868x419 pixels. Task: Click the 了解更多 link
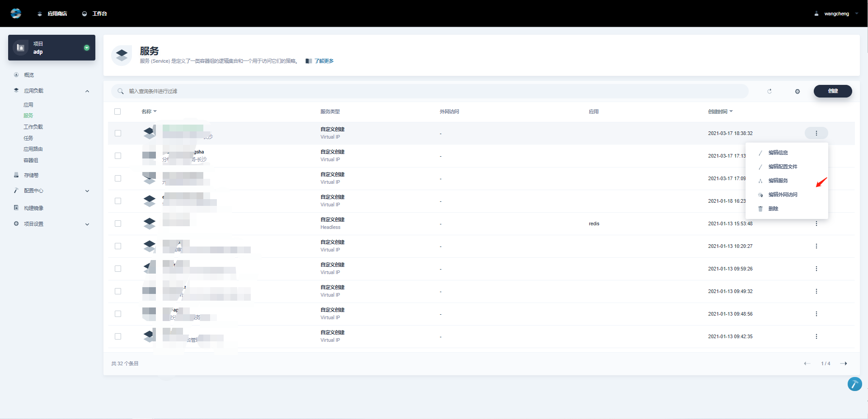324,61
